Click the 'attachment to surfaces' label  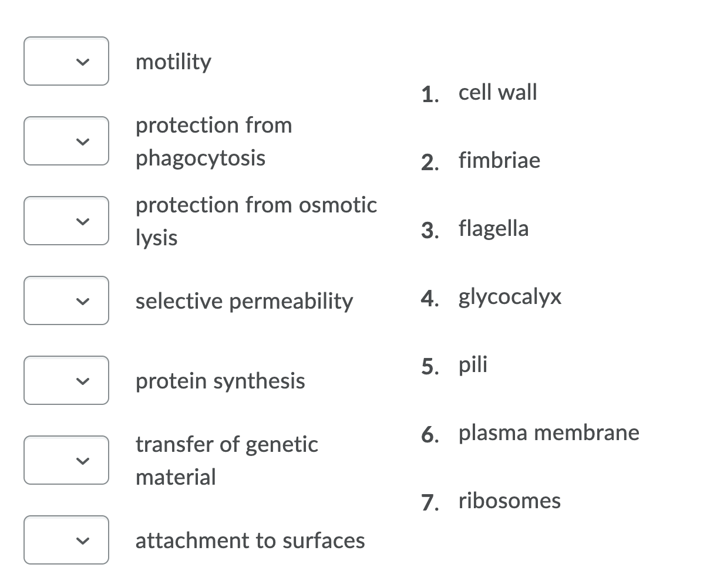(250, 540)
